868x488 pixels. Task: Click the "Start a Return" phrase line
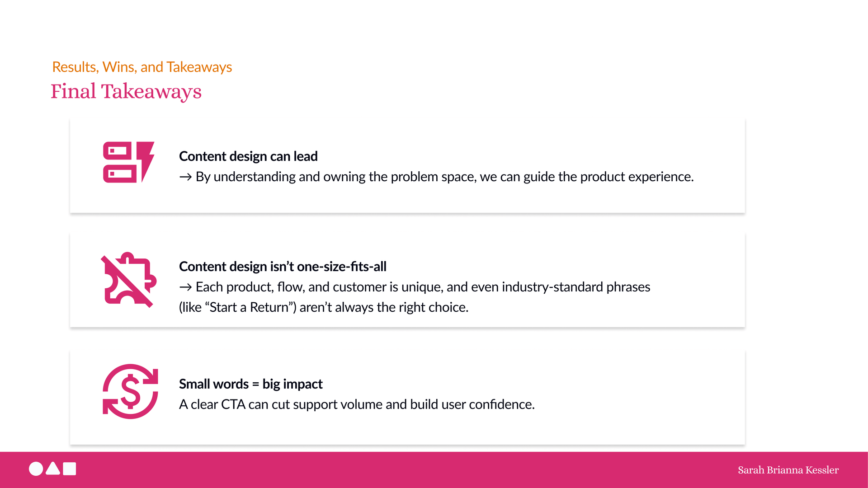tap(324, 307)
